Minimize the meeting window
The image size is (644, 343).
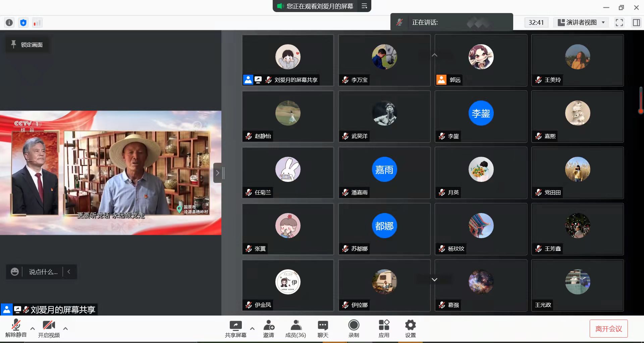coord(606,7)
